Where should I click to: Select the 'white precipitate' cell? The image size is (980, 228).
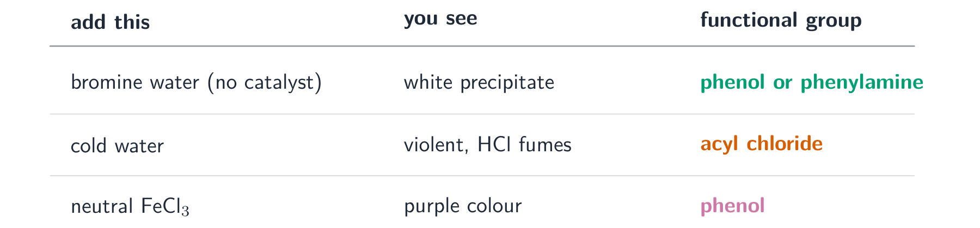tap(479, 83)
